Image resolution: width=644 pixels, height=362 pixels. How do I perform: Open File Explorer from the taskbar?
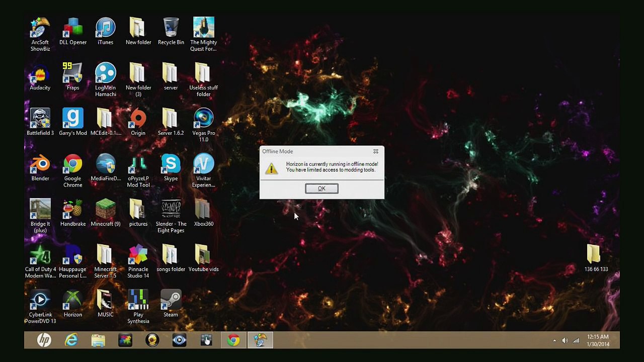pos(98,340)
